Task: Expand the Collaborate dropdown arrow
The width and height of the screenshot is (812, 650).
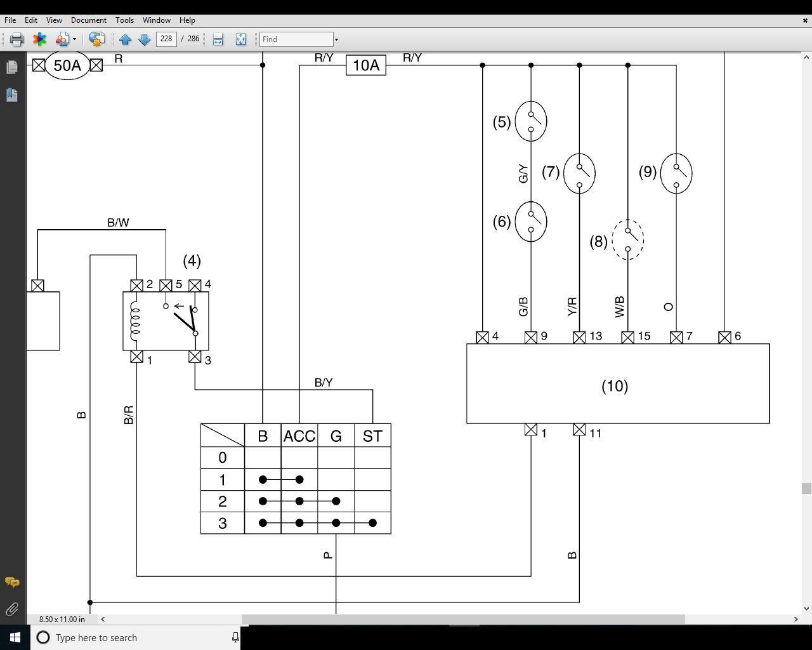Action: (x=74, y=39)
